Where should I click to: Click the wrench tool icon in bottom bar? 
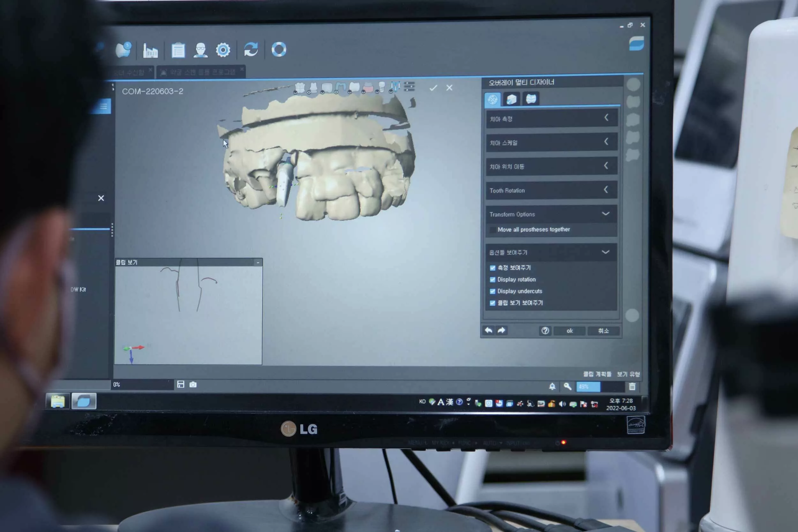[x=567, y=386]
